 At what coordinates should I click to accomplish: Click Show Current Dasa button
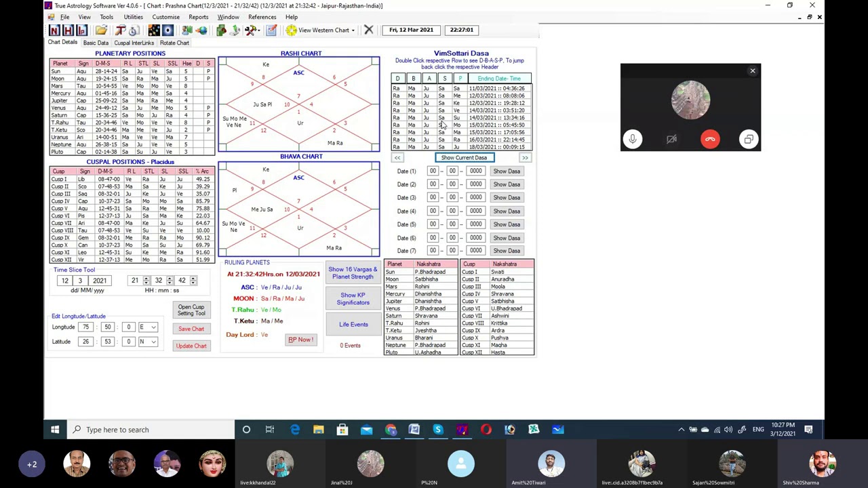click(464, 157)
